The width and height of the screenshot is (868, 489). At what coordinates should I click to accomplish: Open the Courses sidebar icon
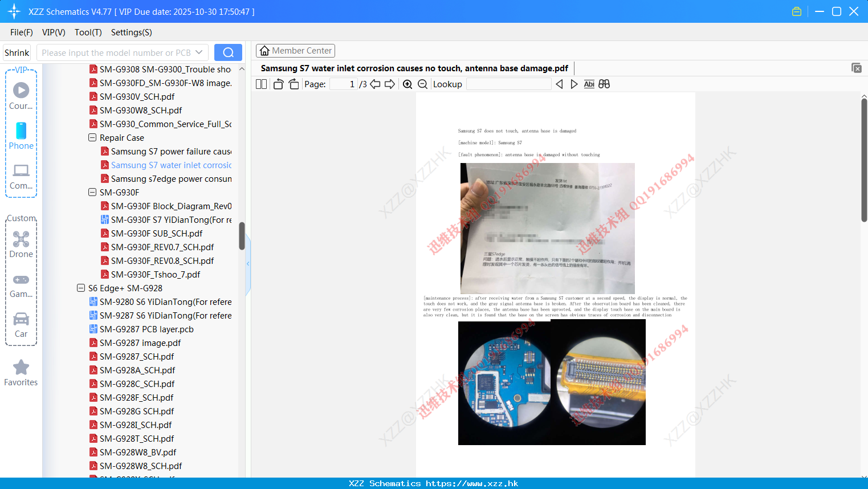pyautogui.click(x=21, y=96)
